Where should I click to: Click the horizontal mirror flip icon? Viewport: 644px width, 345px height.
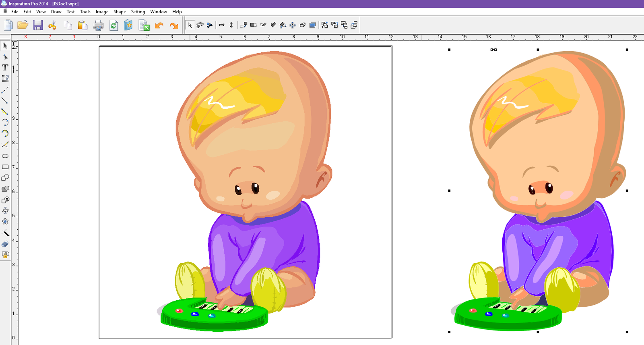pyautogui.click(x=221, y=25)
